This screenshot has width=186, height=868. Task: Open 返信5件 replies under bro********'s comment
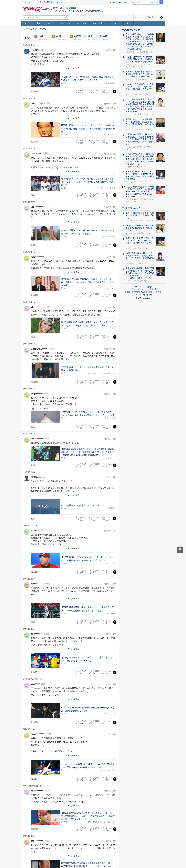(34, 141)
